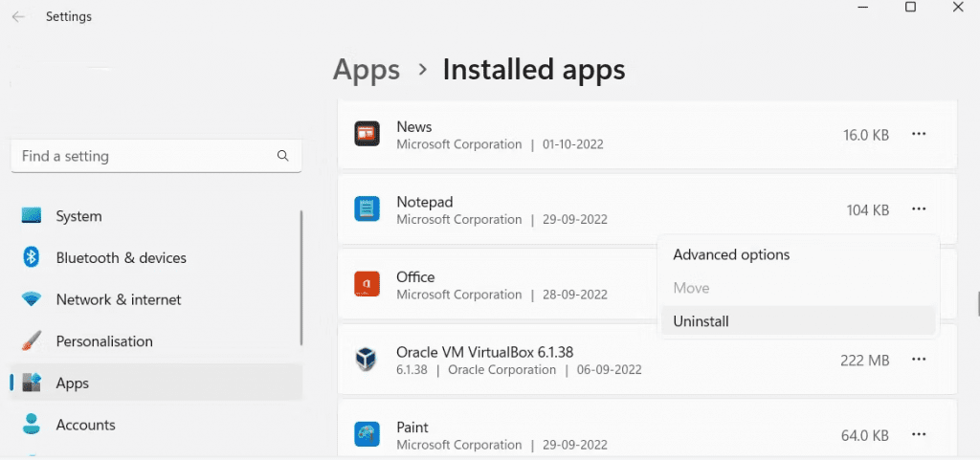The height and width of the screenshot is (460, 980).
Task: Choose Uninstall from the context menu
Action: tap(701, 321)
